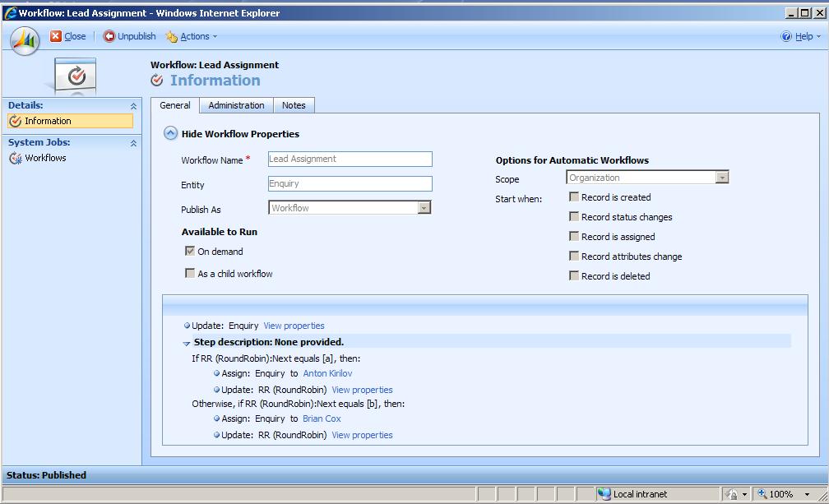Toggle As a child workflow checkbox
Image resolution: width=829 pixels, height=504 pixels.
(190, 273)
